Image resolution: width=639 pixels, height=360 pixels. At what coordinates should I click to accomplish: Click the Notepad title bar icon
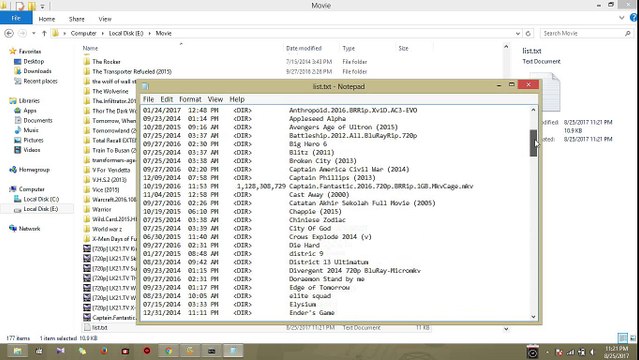[x=145, y=86]
